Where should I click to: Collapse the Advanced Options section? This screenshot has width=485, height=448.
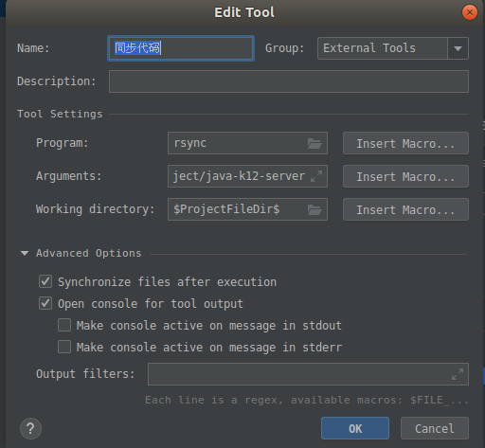25,253
